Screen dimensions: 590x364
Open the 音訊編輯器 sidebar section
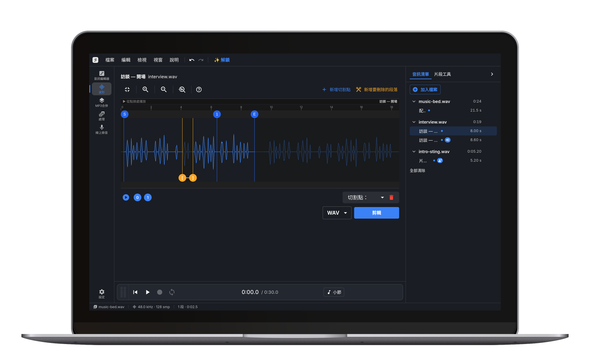pos(101,75)
